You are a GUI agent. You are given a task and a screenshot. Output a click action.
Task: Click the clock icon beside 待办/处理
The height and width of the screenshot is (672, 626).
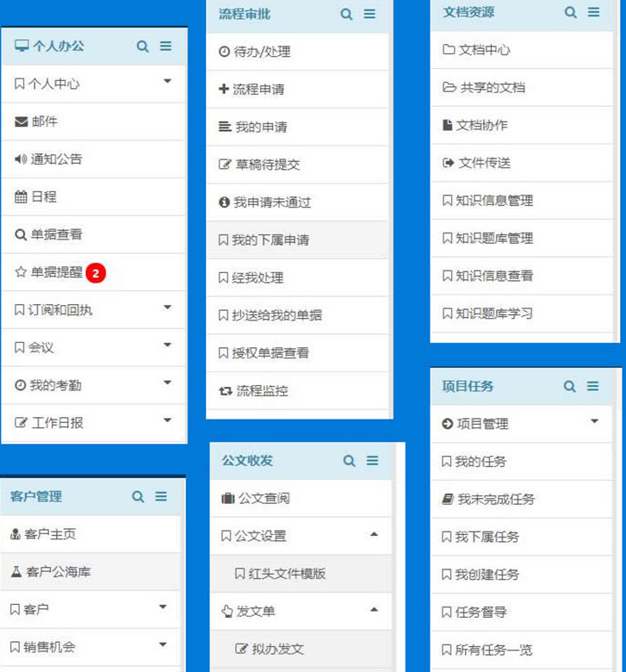[224, 52]
